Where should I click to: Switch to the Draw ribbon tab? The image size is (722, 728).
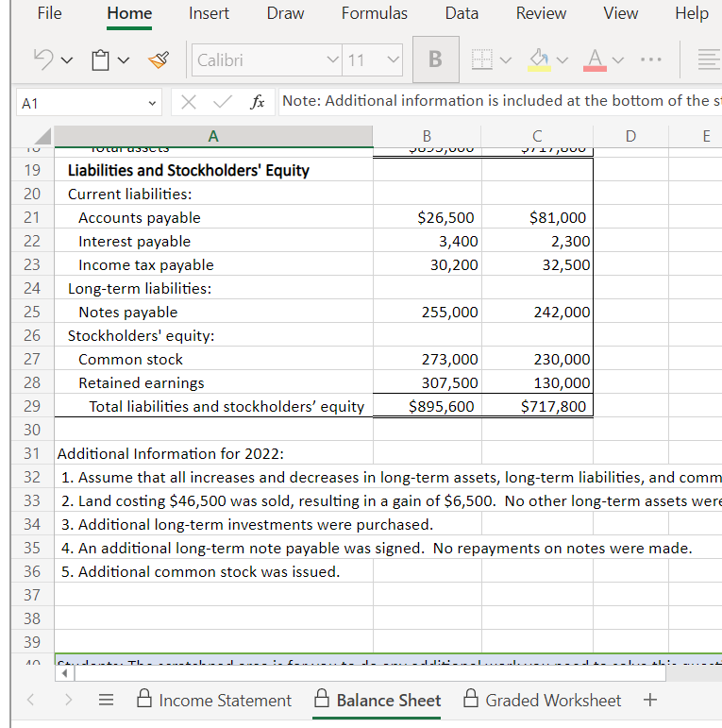(285, 13)
